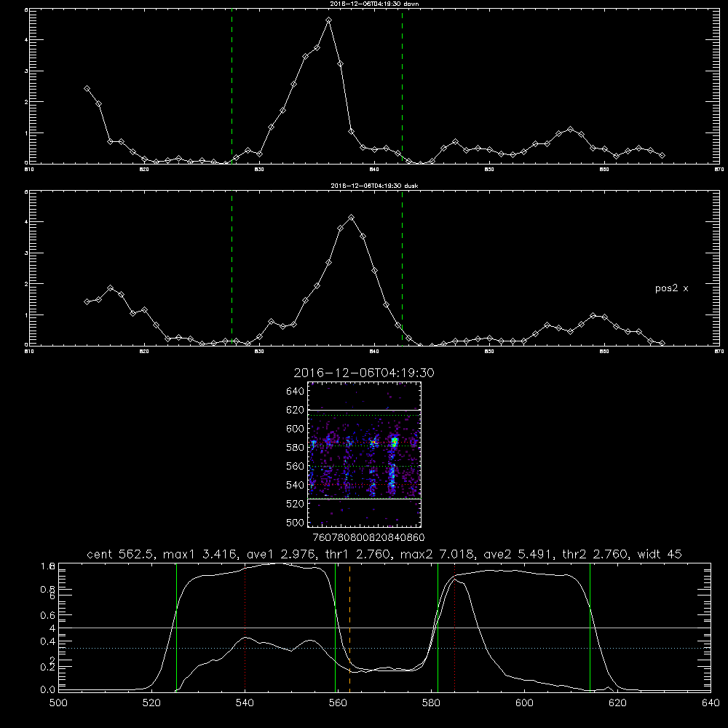Viewport: 728px width, 728px height.
Task: Click the x-axis label '500' on the bottom plot
Action: (x=58, y=703)
